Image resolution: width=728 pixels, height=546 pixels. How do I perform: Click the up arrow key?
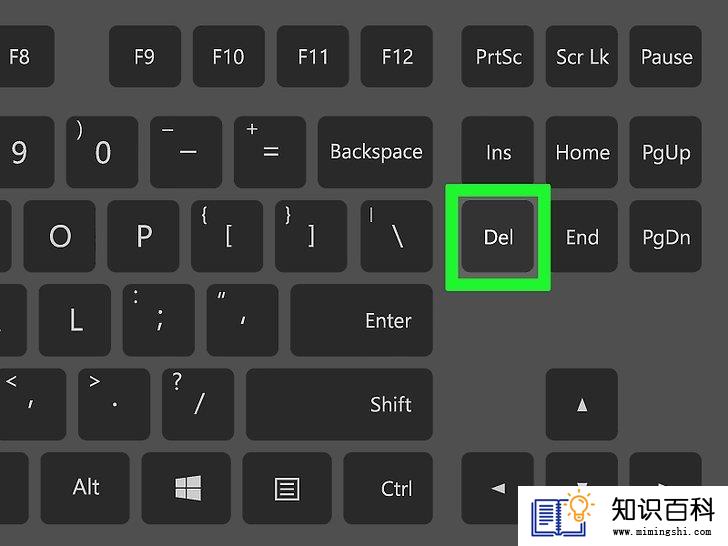click(582, 404)
